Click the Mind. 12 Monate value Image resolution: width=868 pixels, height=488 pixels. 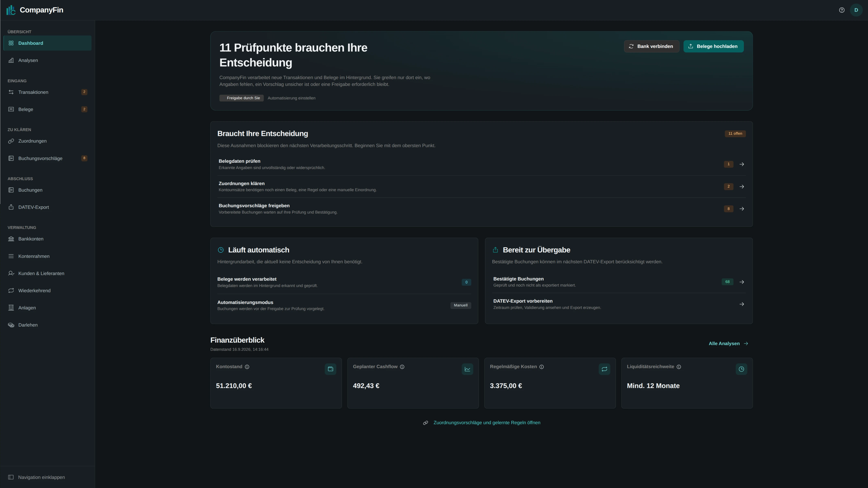click(x=653, y=386)
